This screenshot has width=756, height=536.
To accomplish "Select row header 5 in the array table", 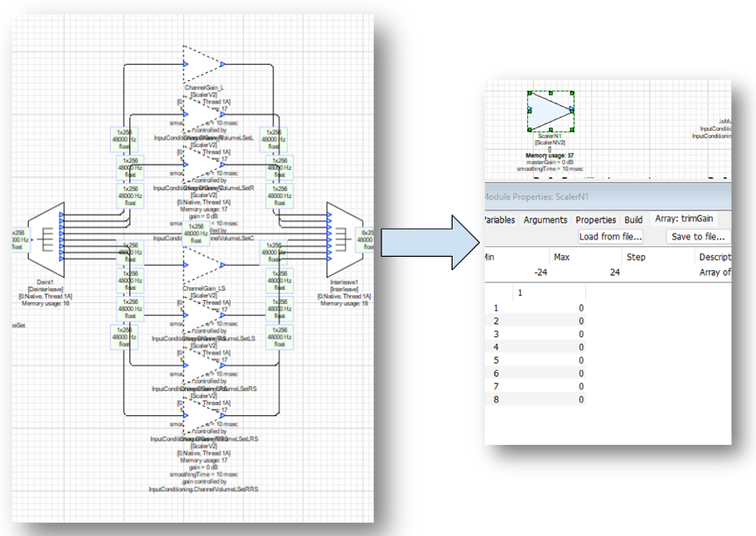I will pyautogui.click(x=497, y=360).
